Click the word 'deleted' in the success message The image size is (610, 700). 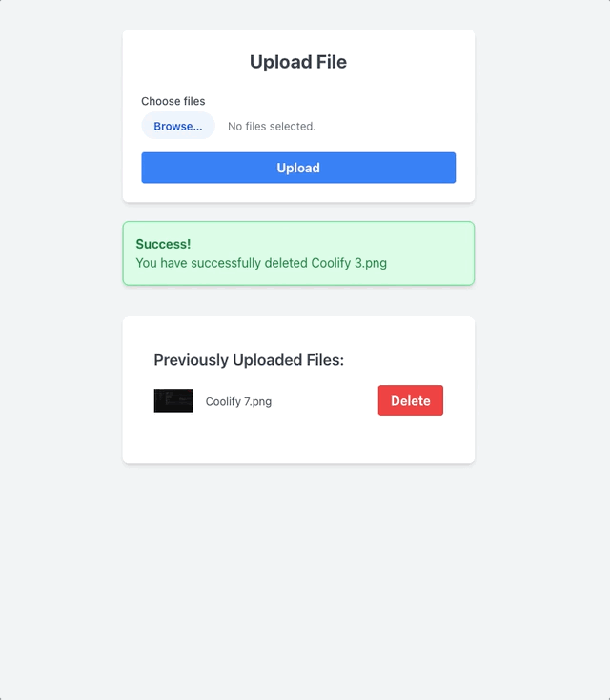[x=285, y=263]
